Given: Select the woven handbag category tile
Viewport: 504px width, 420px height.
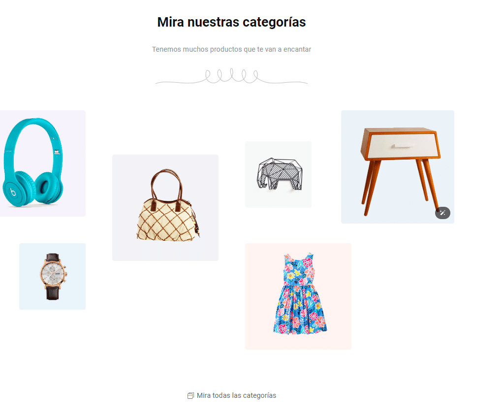Looking at the screenshot, I should pos(165,208).
